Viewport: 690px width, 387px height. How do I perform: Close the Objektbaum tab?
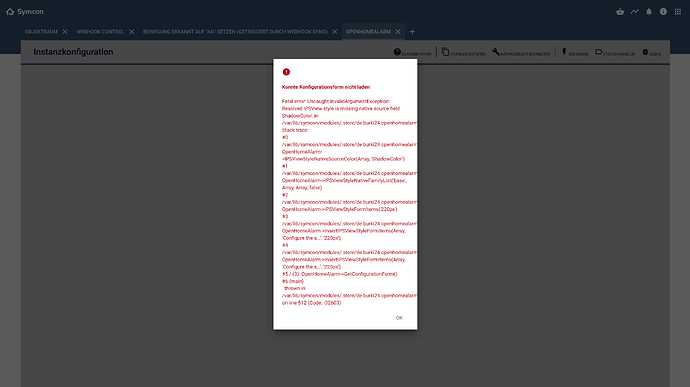pyautogui.click(x=65, y=32)
